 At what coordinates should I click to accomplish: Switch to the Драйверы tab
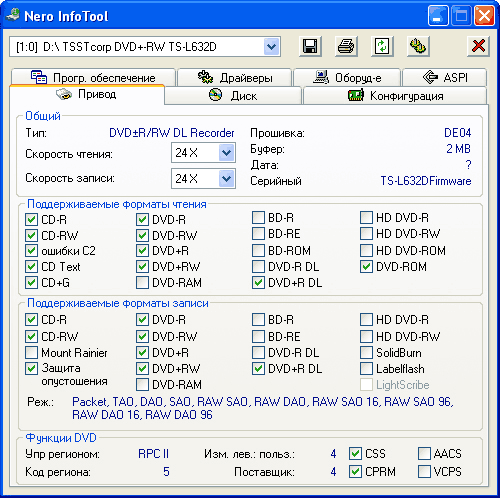pos(235,77)
